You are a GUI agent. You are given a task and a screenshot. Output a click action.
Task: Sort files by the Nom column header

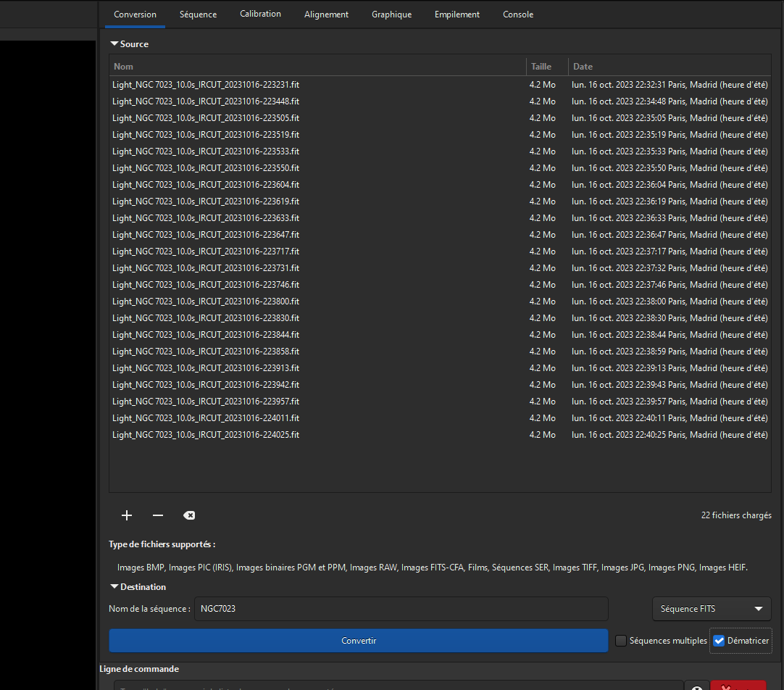pos(317,67)
